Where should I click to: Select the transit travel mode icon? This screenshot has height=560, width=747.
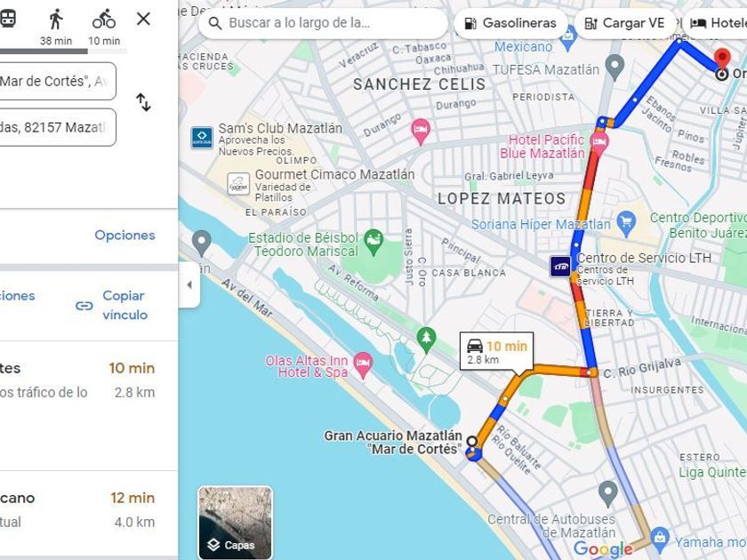(x=8, y=19)
